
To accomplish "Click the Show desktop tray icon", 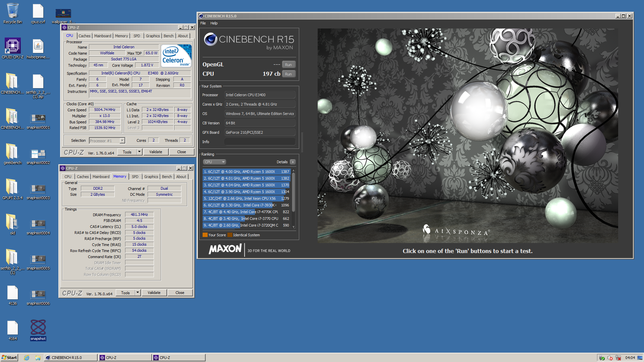I will (x=640, y=358).
